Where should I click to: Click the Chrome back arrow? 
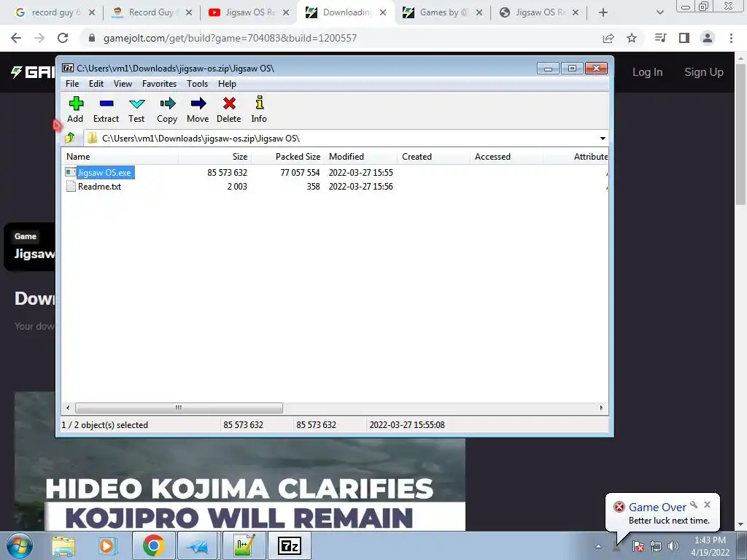[16, 38]
